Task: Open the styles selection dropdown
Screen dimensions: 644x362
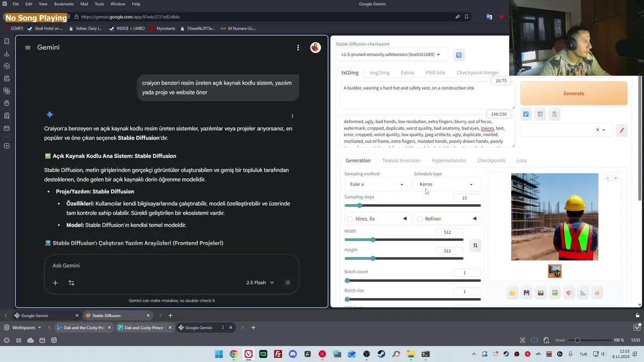Action: click(566, 130)
